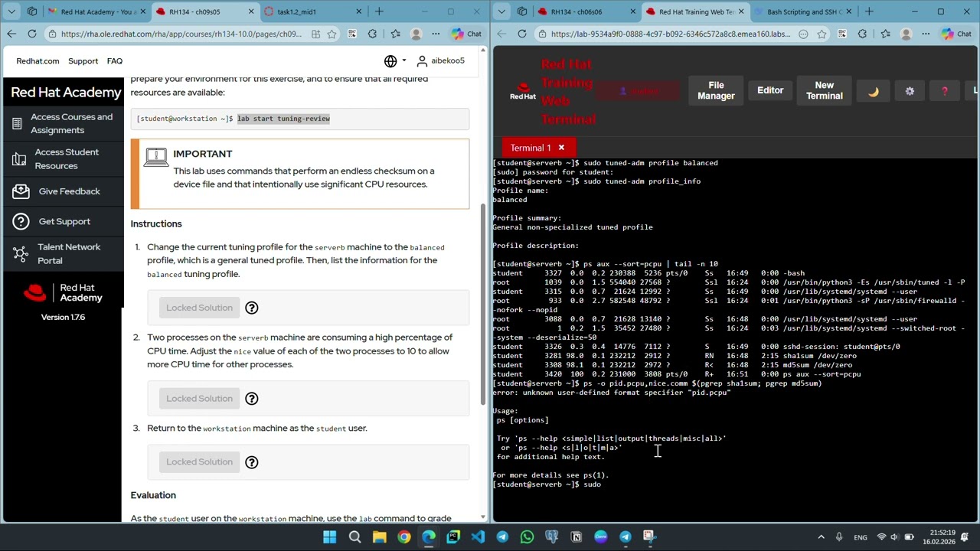Screen dimensions: 980x551
Task: Open Access Courses and Assignments
Action: tap(71, 123)
